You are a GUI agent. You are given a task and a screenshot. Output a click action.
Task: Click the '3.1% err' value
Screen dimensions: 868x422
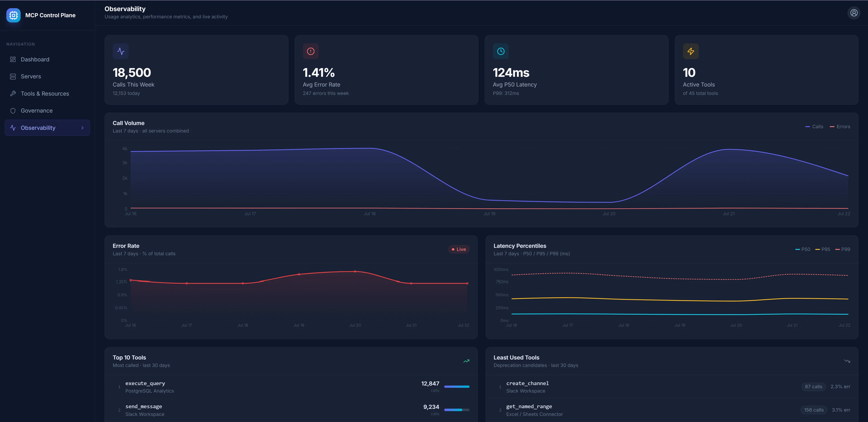pos(841,410)
